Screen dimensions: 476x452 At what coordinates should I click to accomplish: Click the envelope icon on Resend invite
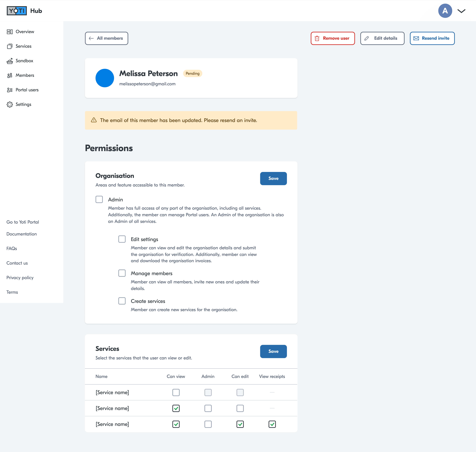coord(416,38)
